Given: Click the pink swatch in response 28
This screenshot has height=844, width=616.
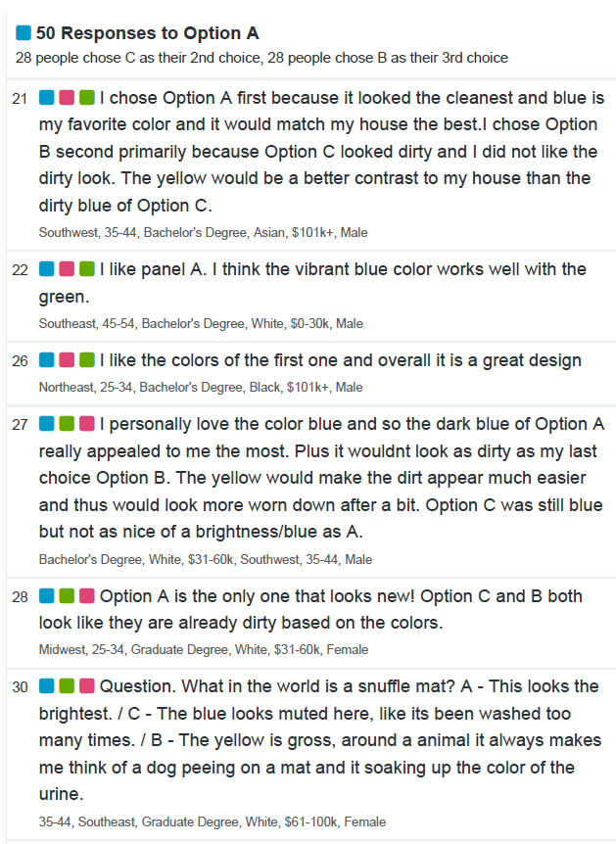Looking at the screenshot, I should point(87,596).
